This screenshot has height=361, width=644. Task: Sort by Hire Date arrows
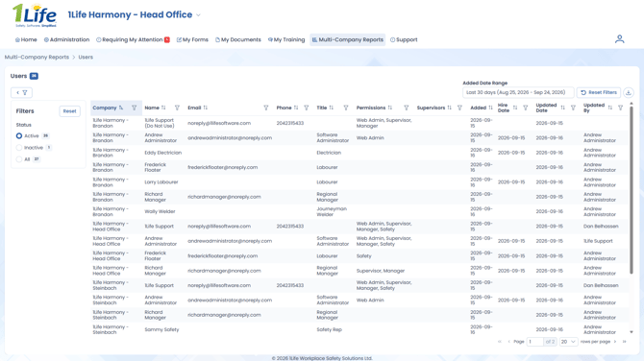(515, 108)
